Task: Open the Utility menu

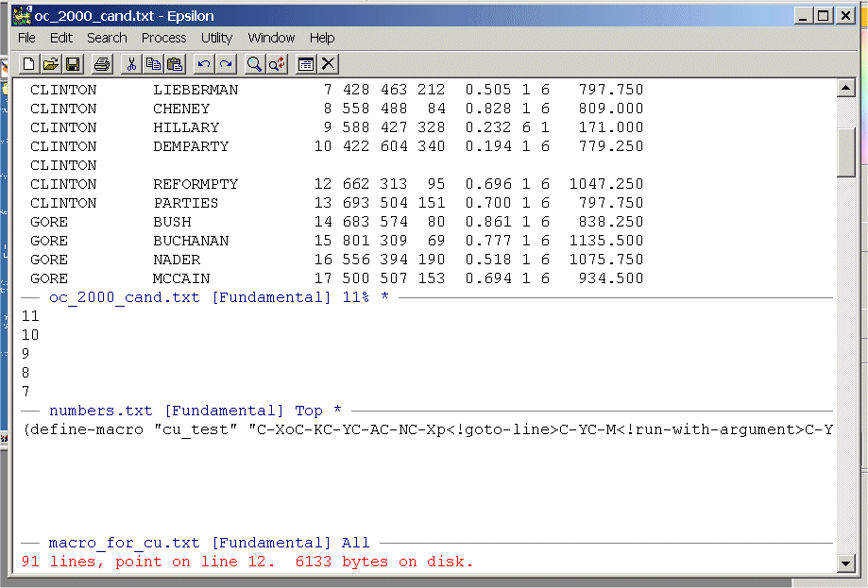Action: pos(216,38)
